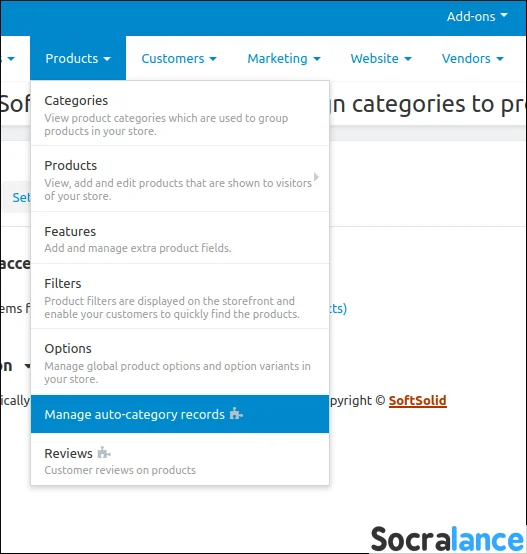Follow the SoftSolid copyright link
Viewport: 527px width, 554px height.
pos(418,401)
